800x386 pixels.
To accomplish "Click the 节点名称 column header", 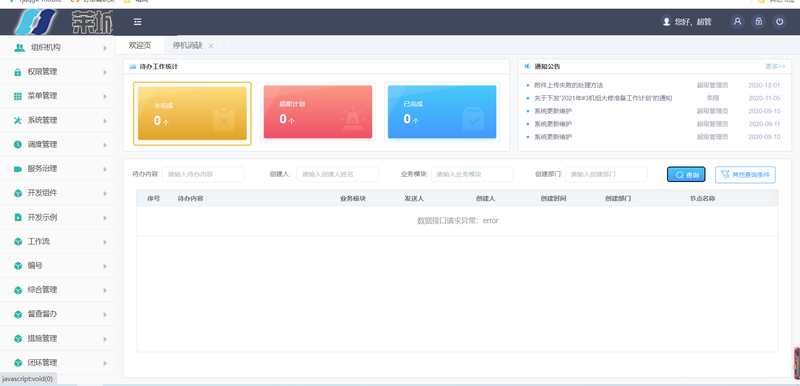I will [702, 198].
